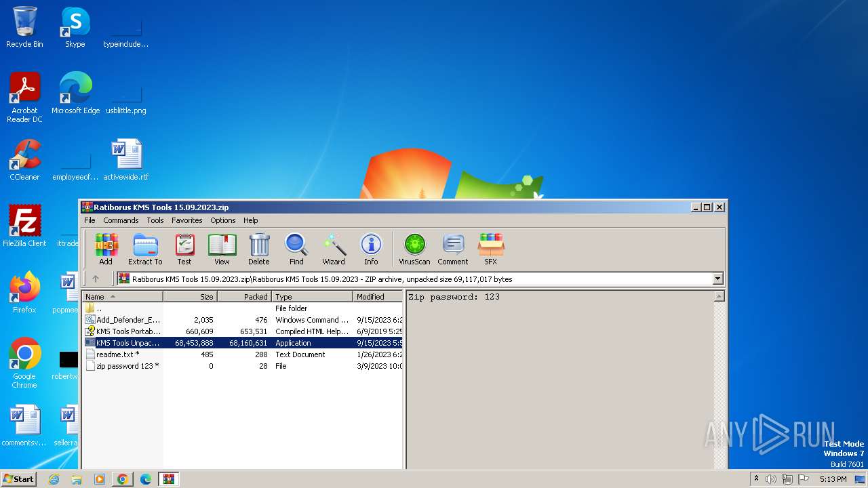Select the CCleaner desktop icon
This screenshot has width=868, height=488.
click(24, 160)
